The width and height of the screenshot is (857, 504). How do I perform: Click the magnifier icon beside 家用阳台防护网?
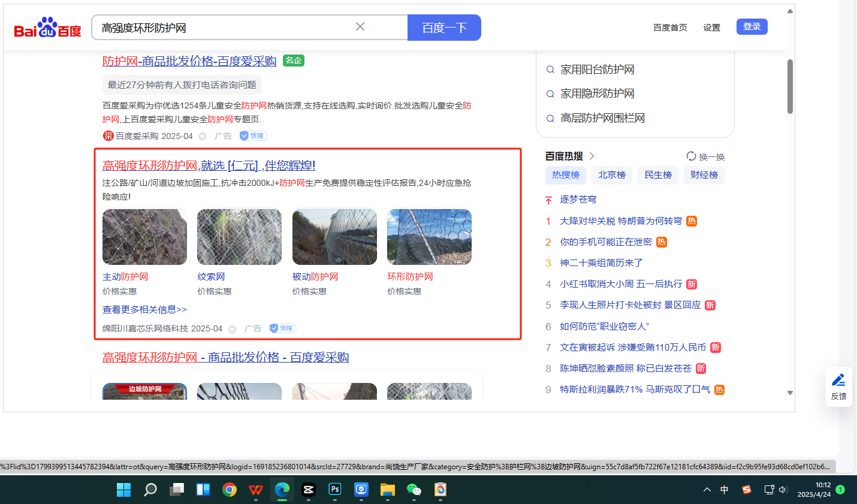(x=550, y=70)
